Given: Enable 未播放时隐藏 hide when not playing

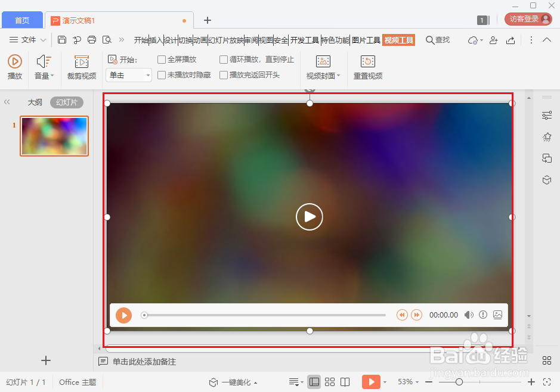Looking at the screenshot, I should (x=161, y=75).
